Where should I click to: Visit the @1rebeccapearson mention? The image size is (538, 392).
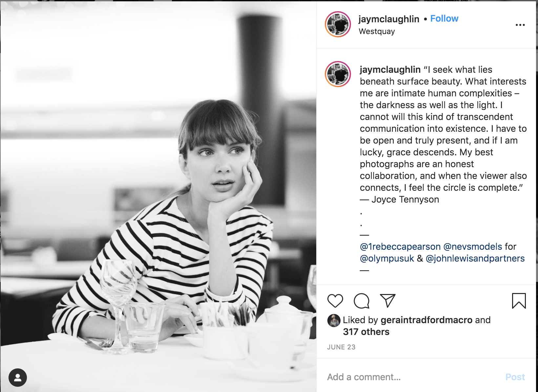[x=400, y=246]
